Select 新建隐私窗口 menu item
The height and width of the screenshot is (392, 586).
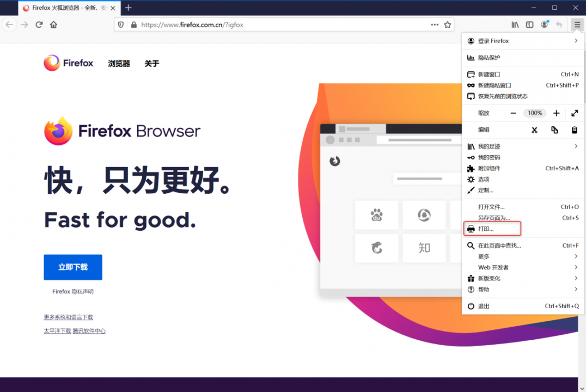point(523,85)
